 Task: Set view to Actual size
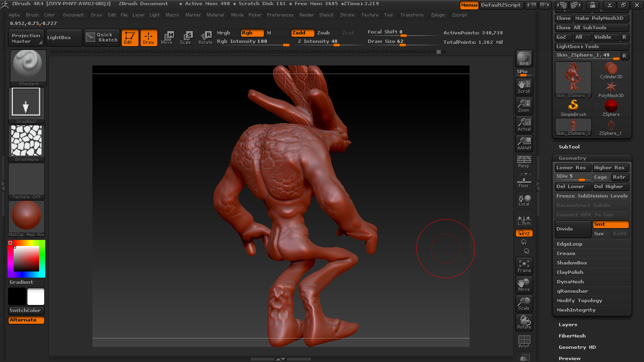click(524, 124)
